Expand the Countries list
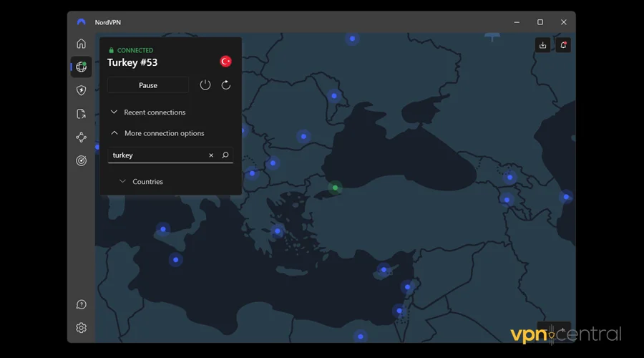Screen dimensions: 644x358 pyautogui.click(x=141, y=182)
